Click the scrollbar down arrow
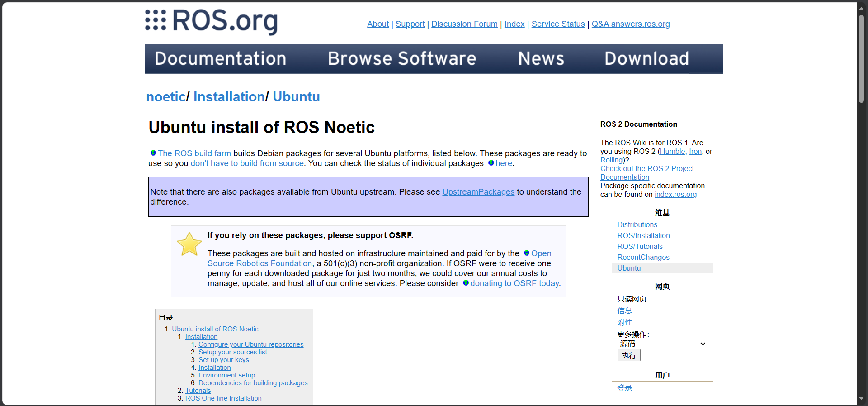 [x=862, y=399]
